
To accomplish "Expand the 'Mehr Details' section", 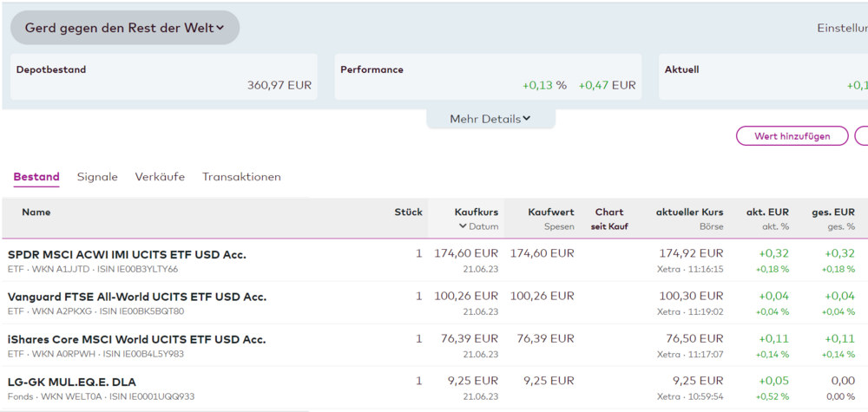I will coord(490,119).
